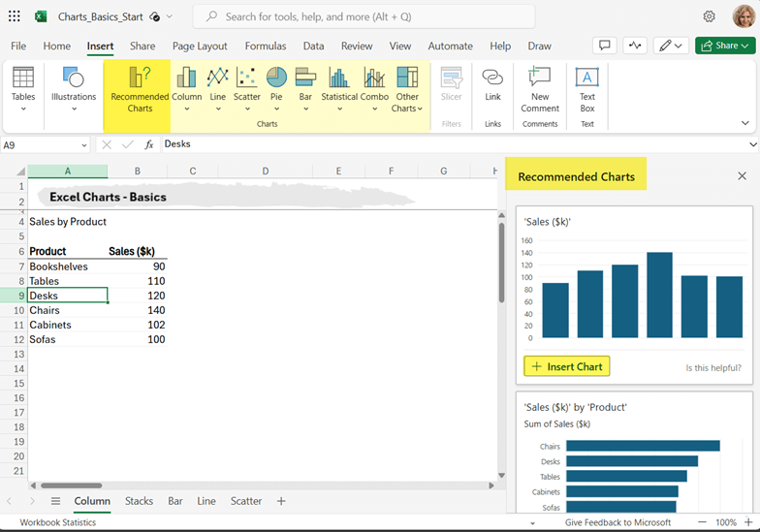Switch to the Page Layout tab
Viewport: 760px width, 532px height.
tap(200, 47)
